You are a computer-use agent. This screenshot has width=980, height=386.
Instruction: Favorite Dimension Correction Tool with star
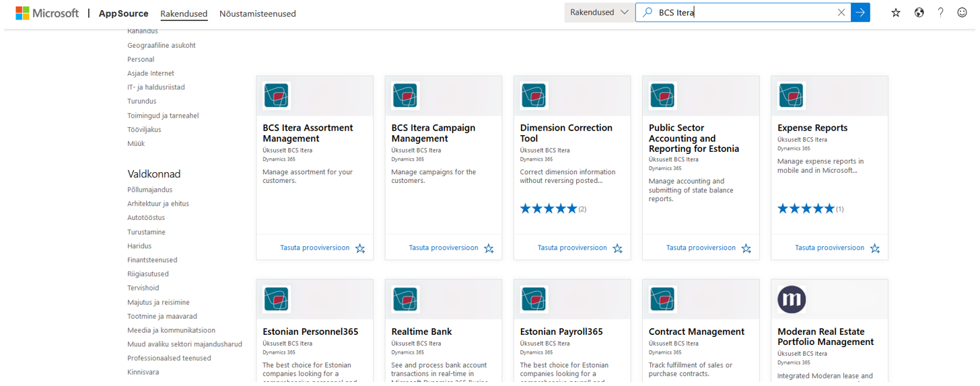point(617,248)
